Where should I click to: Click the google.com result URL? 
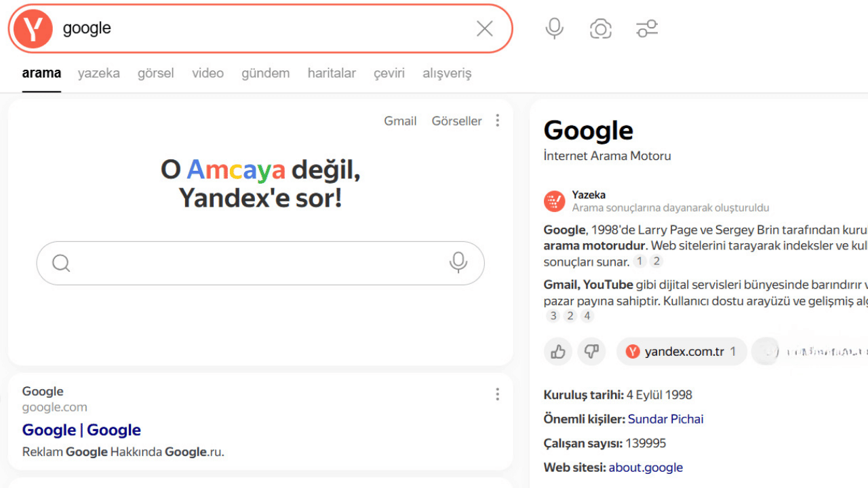click(54, 407)
